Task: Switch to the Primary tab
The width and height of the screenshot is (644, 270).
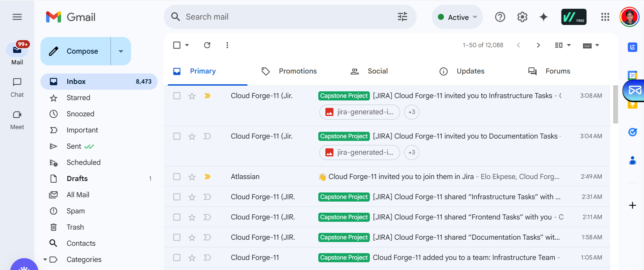Action: coord(207,71)
